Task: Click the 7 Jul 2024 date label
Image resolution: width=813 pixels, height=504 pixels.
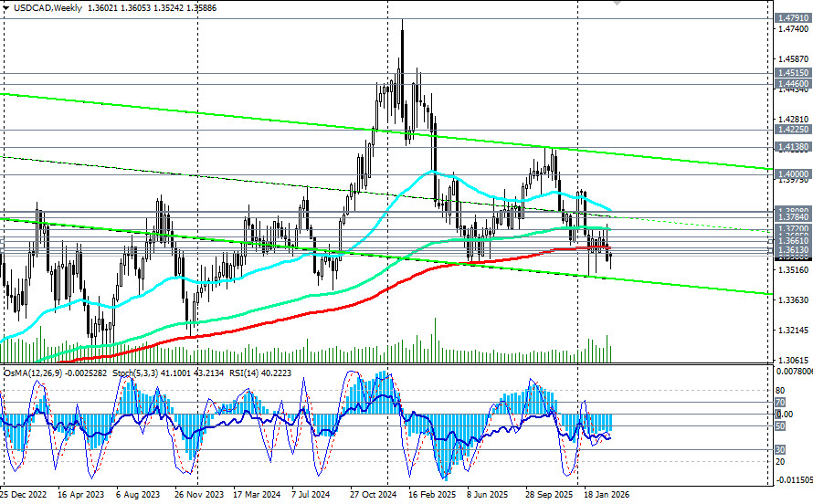Action: tap(311, 495)
